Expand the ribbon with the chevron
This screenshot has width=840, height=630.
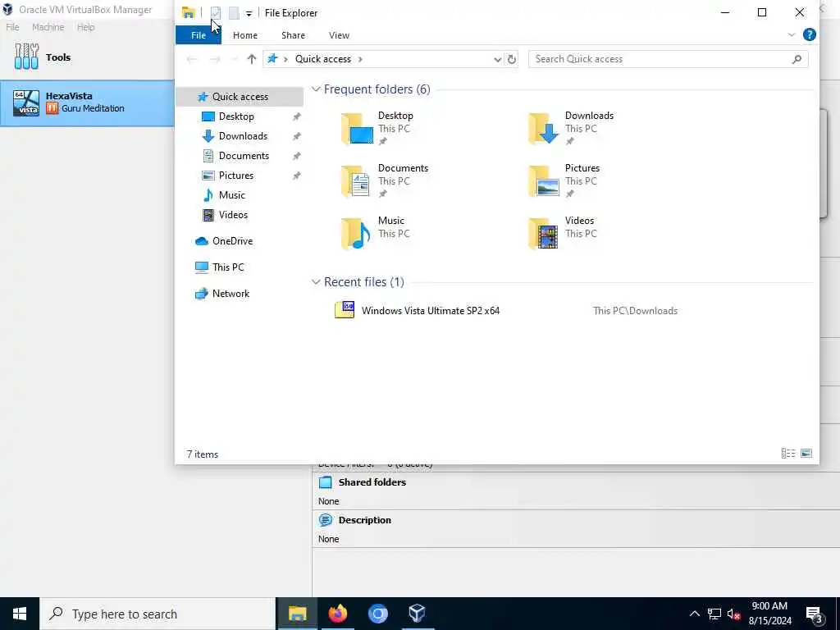pyautogui.click(x=792, y=34)
